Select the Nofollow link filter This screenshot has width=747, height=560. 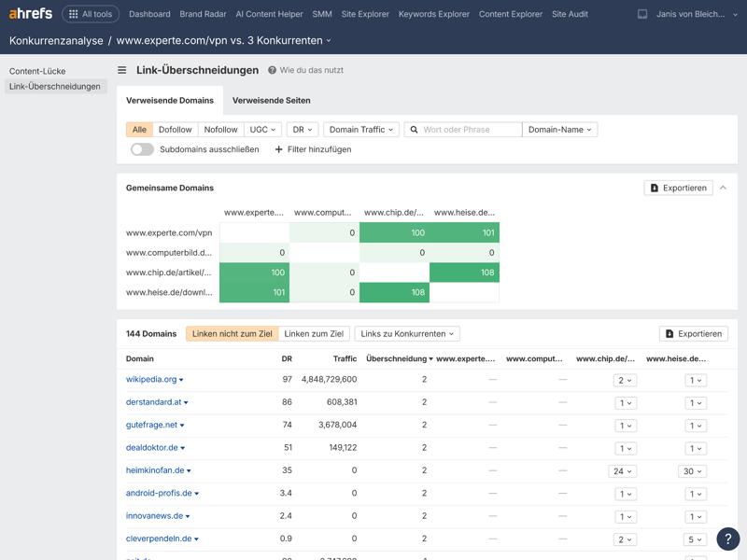point(221,130)
